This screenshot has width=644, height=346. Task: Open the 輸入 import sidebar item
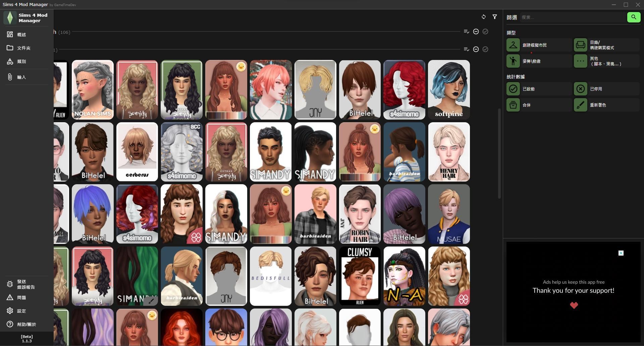21,77
